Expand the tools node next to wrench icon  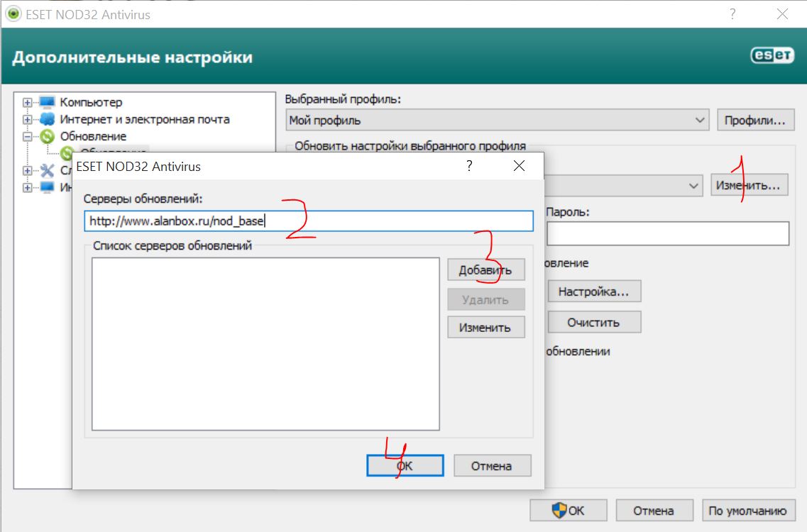point(27,170)
